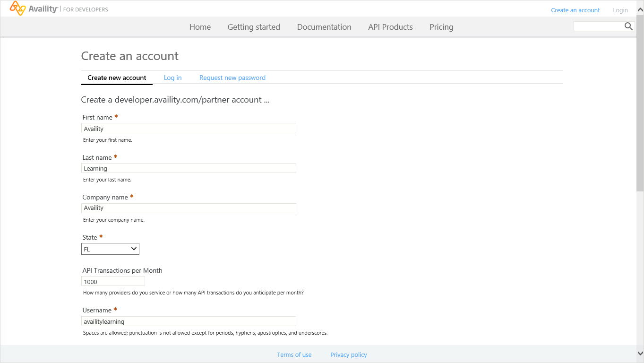Click the 'Company name' field label
The width and height of the screenshot is (644, 363).
105,197
